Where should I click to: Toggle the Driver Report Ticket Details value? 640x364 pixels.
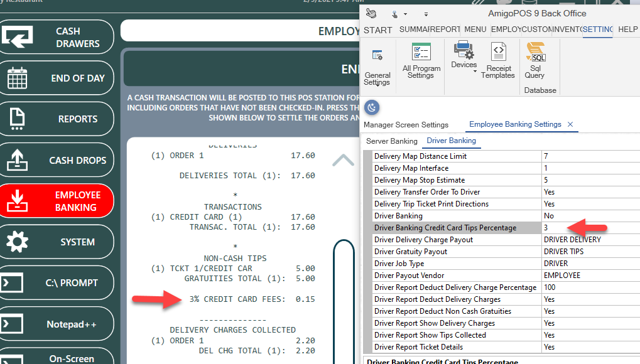(x=589, y=347)
